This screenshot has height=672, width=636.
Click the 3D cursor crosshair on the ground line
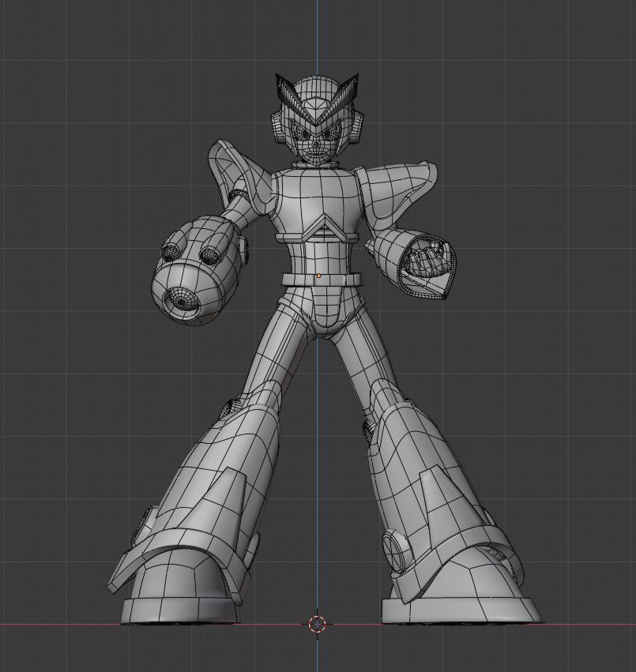click(317, 624)
